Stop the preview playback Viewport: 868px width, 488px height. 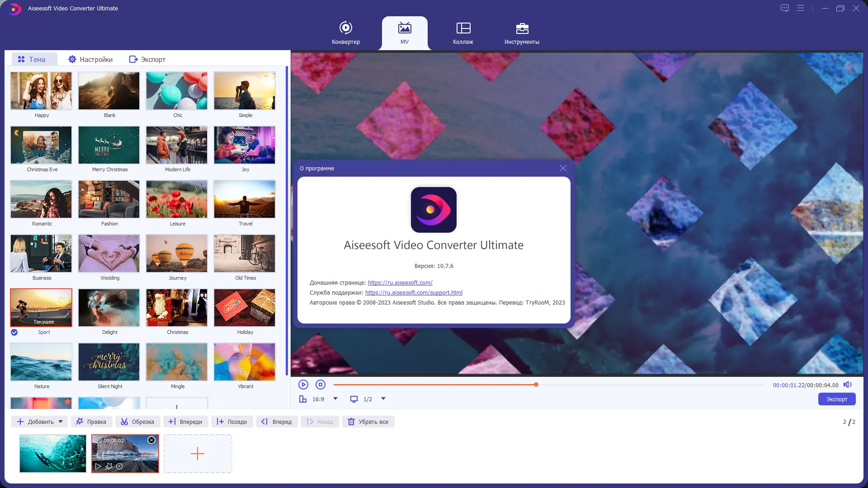321,385
